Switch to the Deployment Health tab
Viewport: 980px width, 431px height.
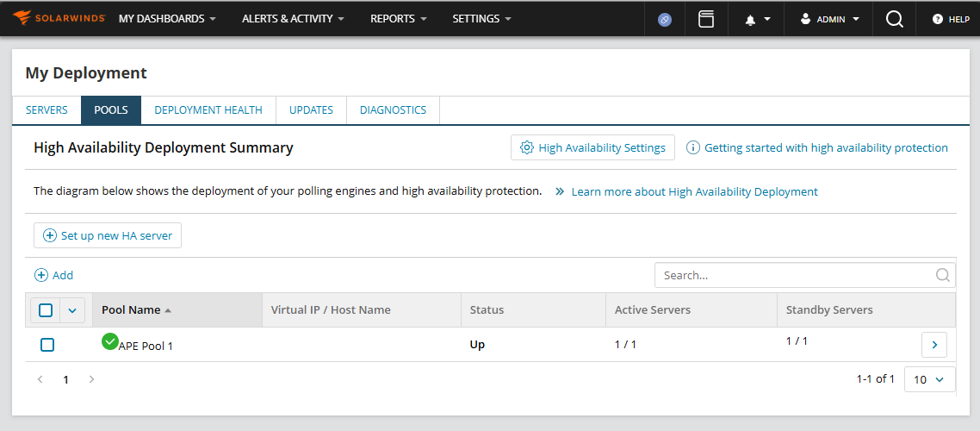pyautogui.click(x=208, y=110)
